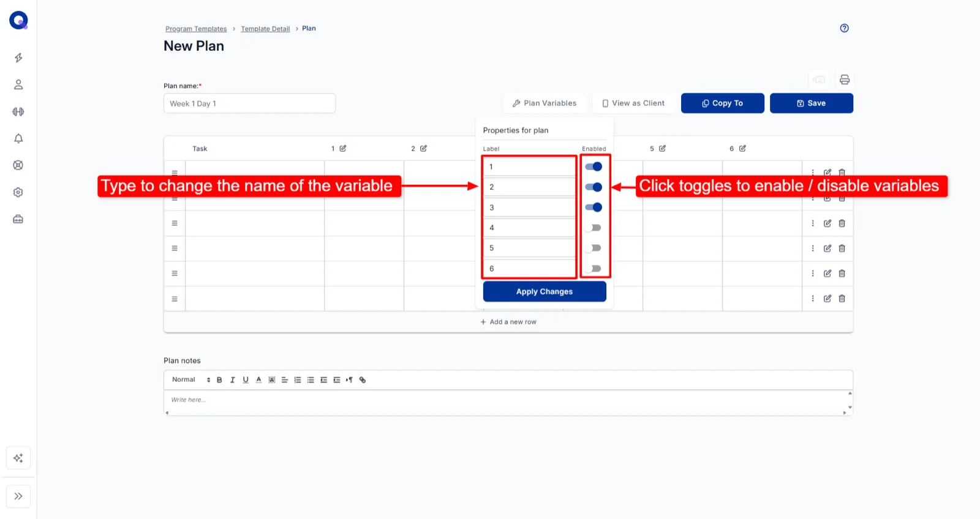Click the printer icon above Save

(x=845, y=80)
